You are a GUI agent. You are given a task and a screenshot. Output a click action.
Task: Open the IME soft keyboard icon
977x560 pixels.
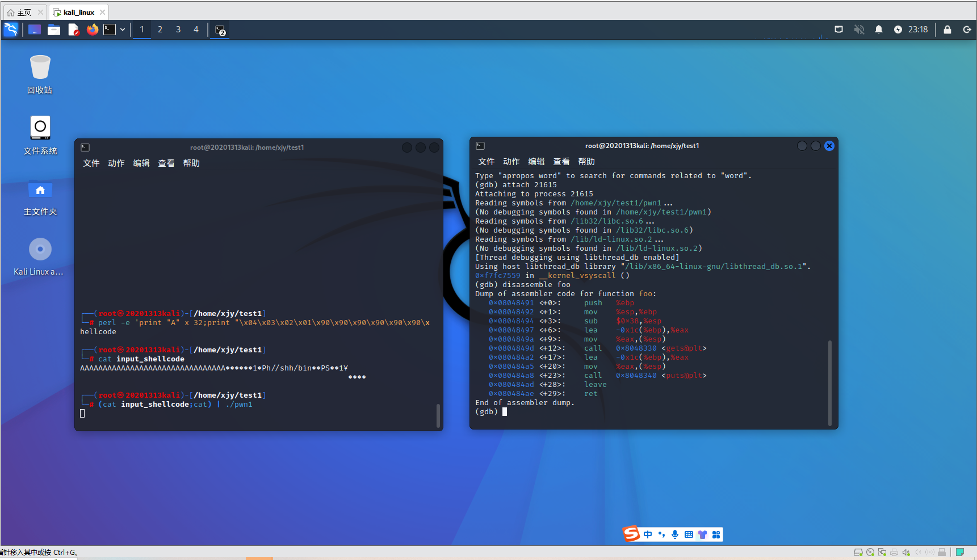click(689, 534)
